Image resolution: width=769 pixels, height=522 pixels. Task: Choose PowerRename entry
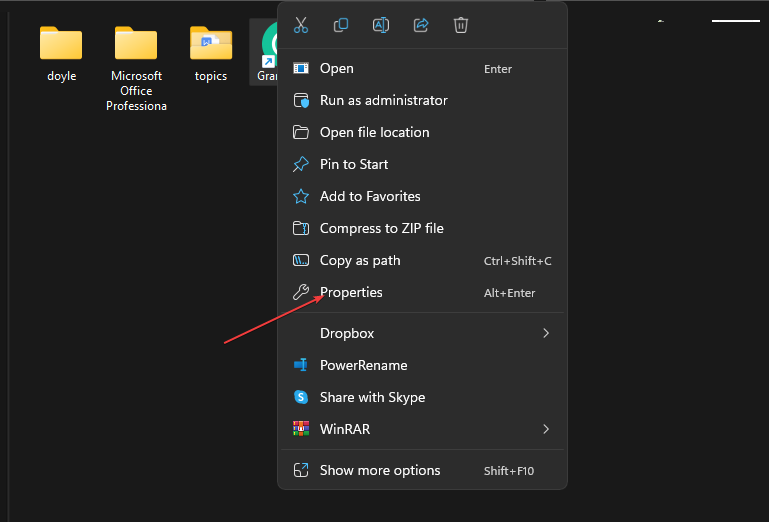422,365
